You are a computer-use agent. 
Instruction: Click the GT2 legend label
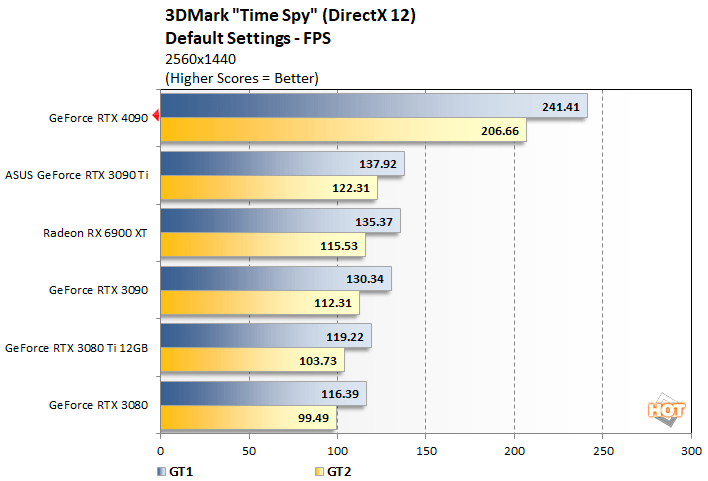[339, 472]
